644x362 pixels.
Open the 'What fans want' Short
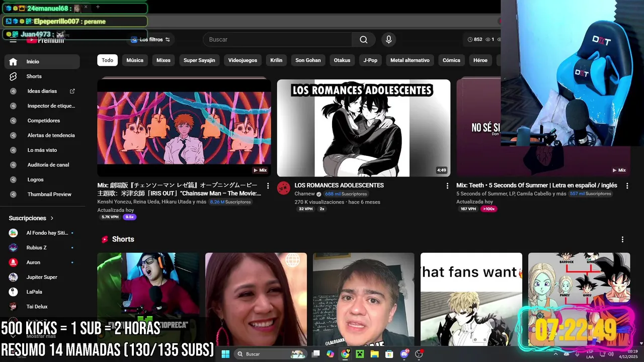pos(471,300)
